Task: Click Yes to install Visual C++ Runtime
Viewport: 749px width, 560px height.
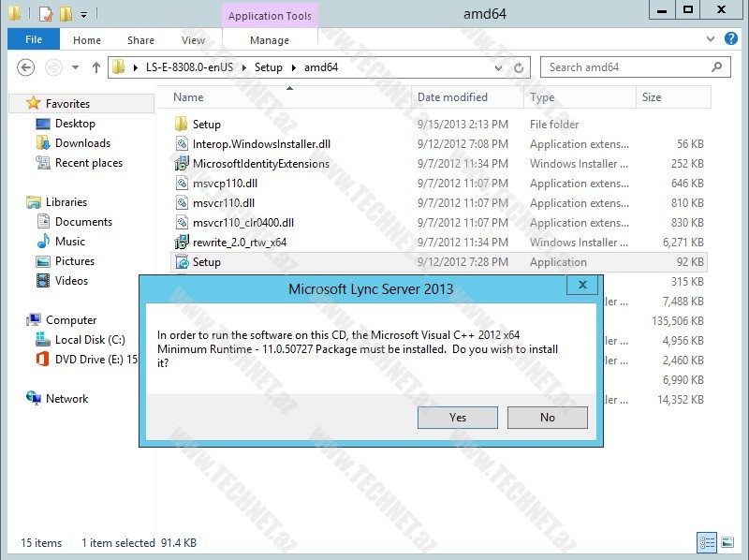Action: point(457,417)
